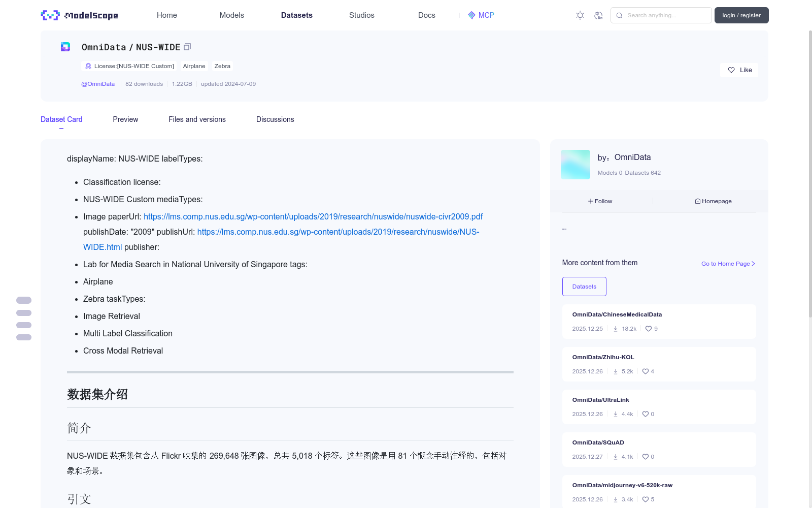Image resolution: width=812 pixels, height=508 pixels.
Task: Click the download icon on SQuAD card
Action: click(x=616, y=457)
